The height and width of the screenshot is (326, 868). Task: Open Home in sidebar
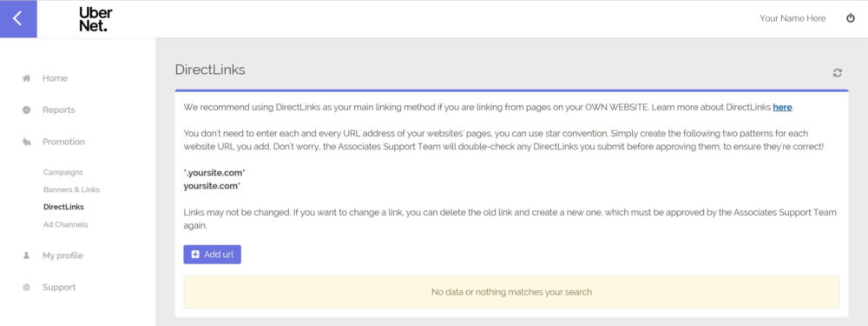55,78
